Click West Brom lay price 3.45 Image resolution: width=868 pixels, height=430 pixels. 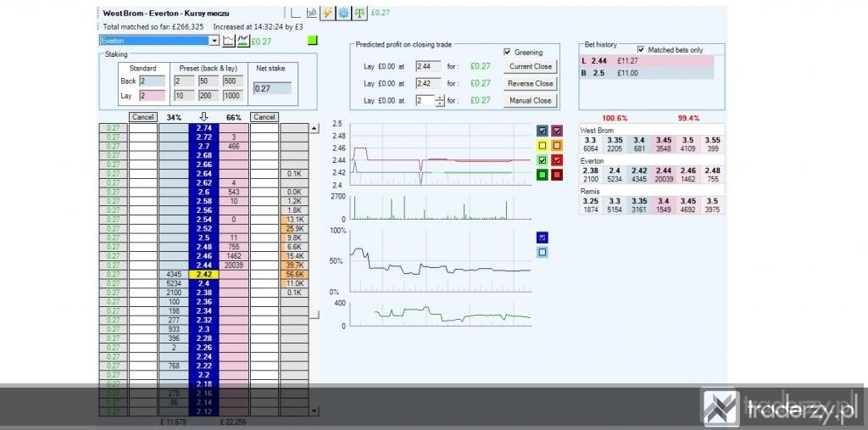[664, 144]
